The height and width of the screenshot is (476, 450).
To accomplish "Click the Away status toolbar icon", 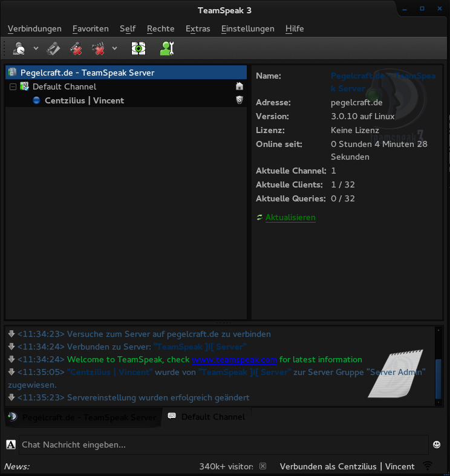I will click(19, 48).
